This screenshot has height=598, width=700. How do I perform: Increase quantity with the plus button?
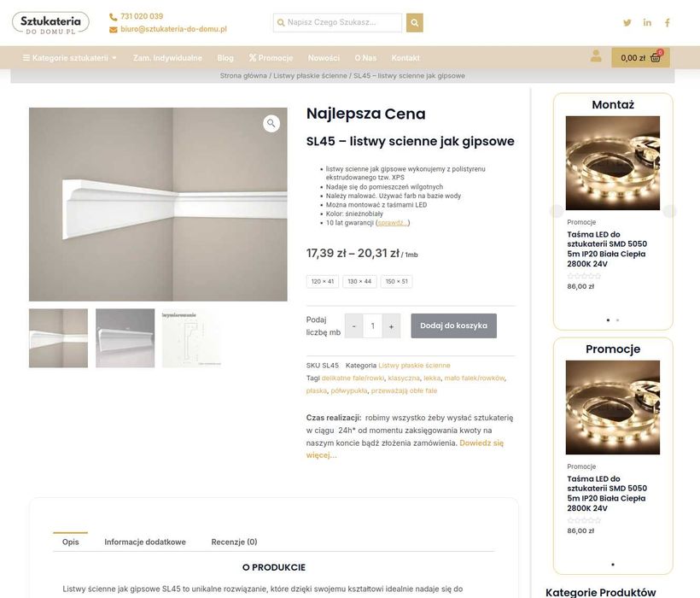pyautogui.click(x=391, y=326)
